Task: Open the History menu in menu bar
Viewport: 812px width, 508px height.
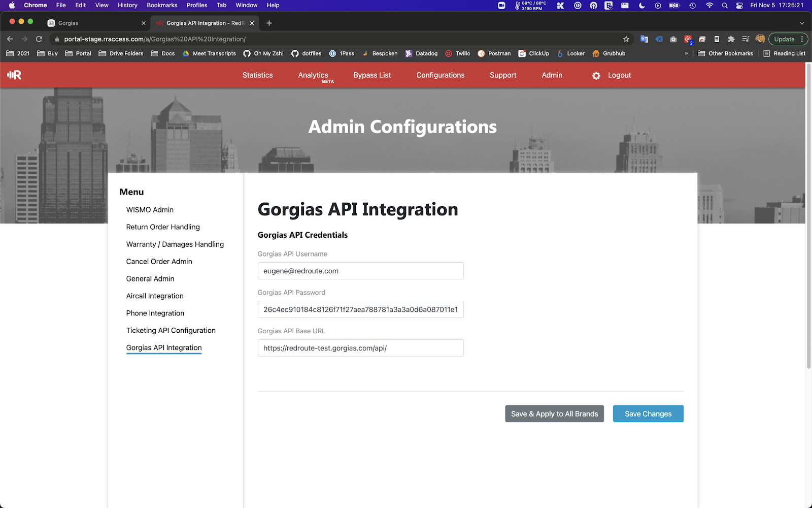Action: (127, 5)
